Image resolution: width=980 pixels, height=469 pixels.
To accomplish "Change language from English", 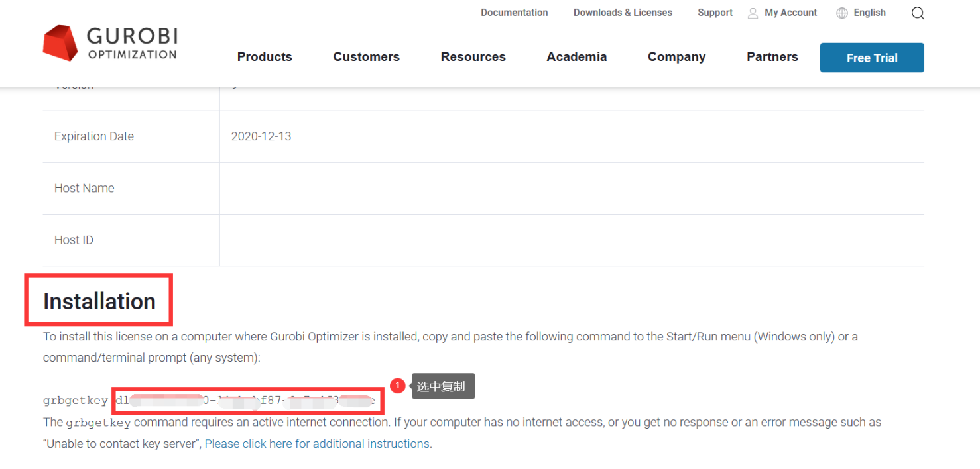I will click(x=870, y=13).
